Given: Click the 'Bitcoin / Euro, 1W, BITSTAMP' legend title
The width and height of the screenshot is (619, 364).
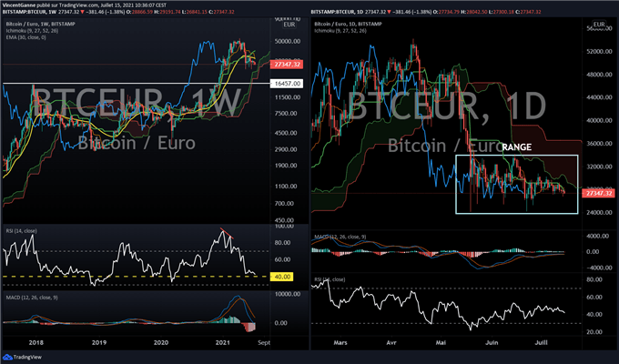Looking at the screenshot, I should 40,24.
